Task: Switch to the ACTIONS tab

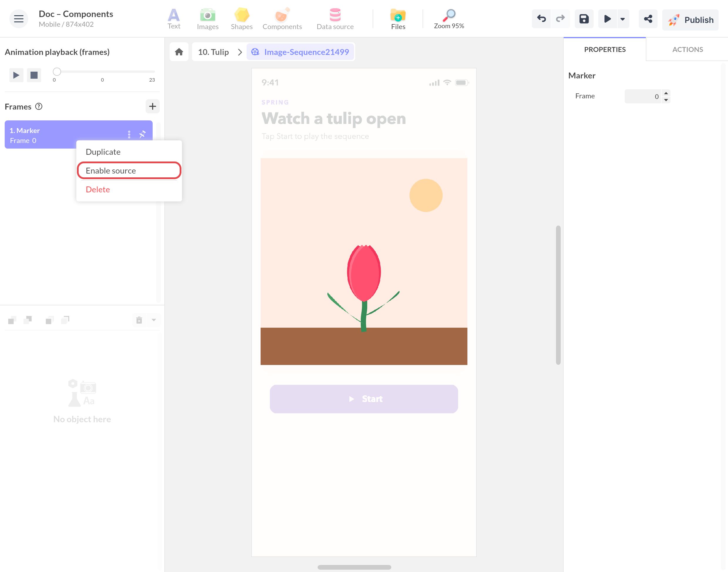Action: (687, 50)
